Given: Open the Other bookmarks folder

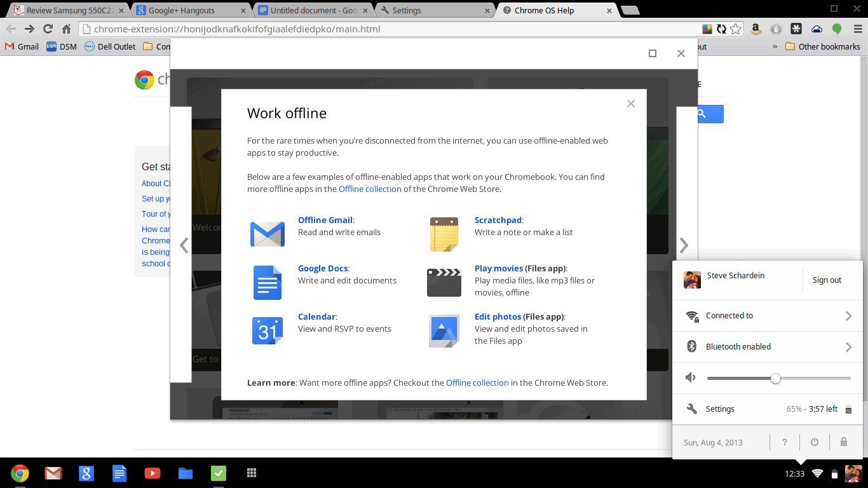Looking at the screenshot, I should [823, 46].
